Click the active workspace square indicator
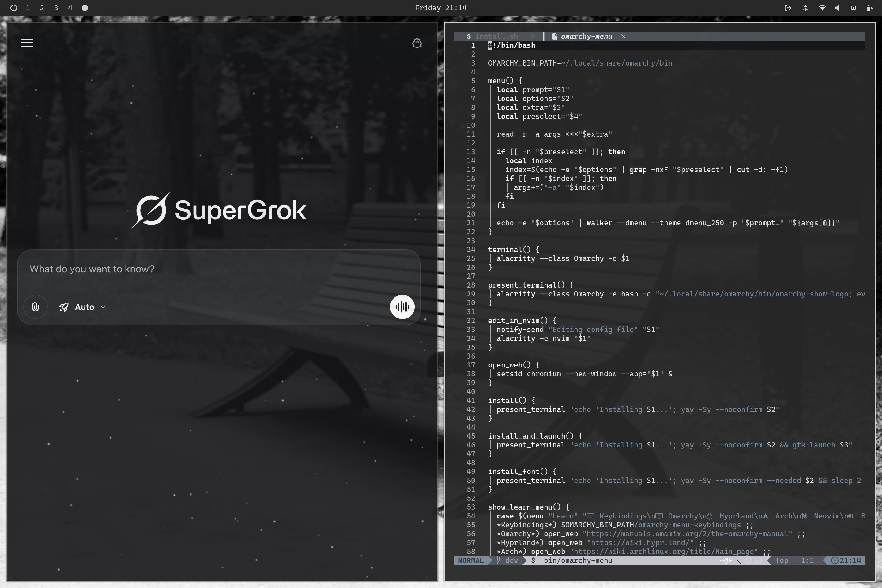882x588 pixels. click(85, 8)
